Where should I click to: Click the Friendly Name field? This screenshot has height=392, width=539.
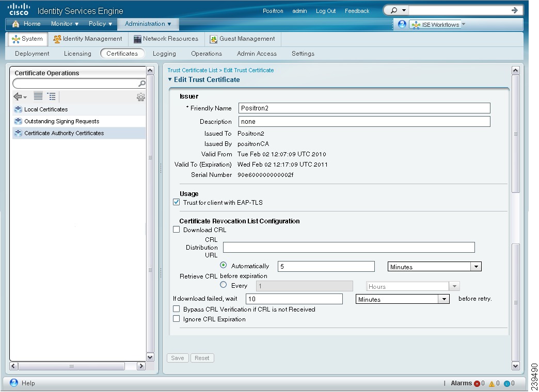(364, 108)
